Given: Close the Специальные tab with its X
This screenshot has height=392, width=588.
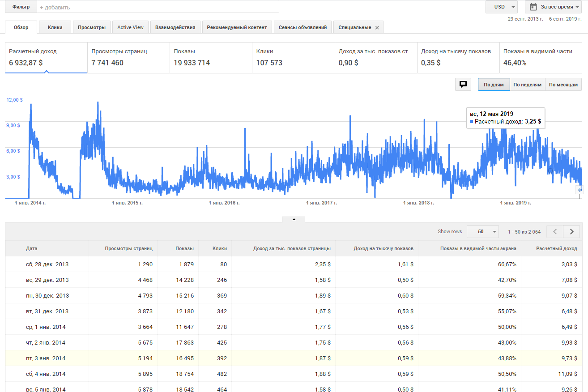Looking at the screenshot, I should 377,28.
